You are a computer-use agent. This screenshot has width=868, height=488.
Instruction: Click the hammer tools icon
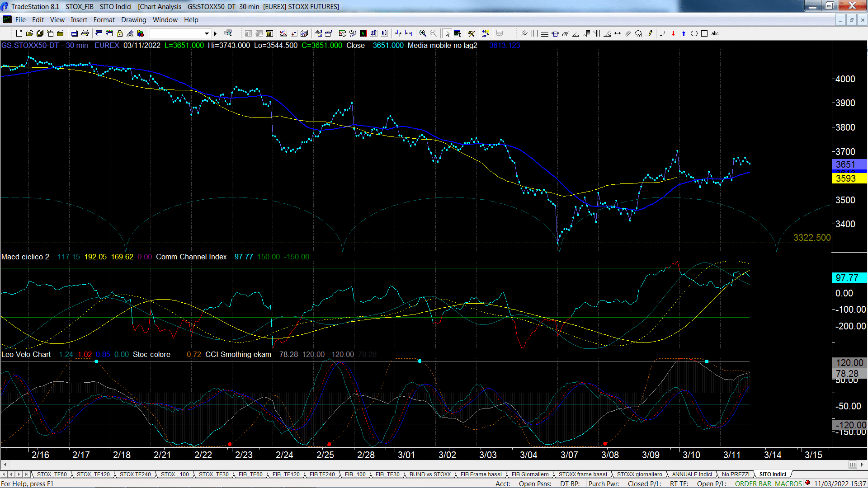coord(472,33)
